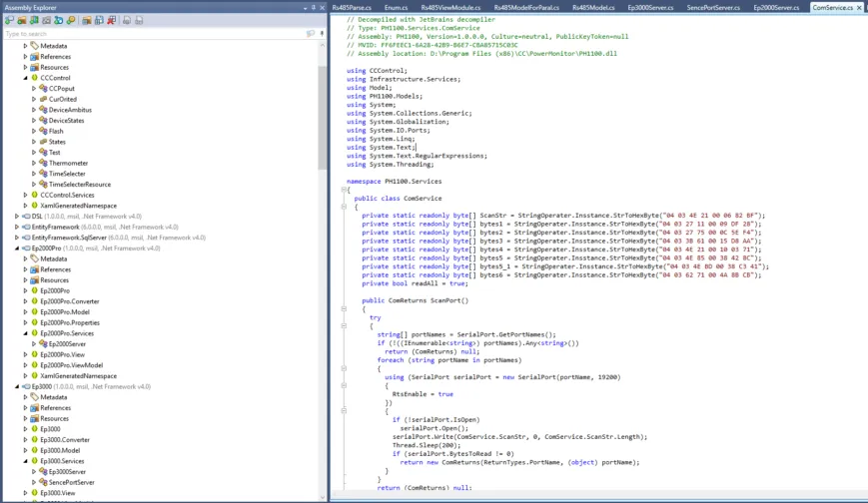
Task: Click the Type to search input field
Action: 155,34
